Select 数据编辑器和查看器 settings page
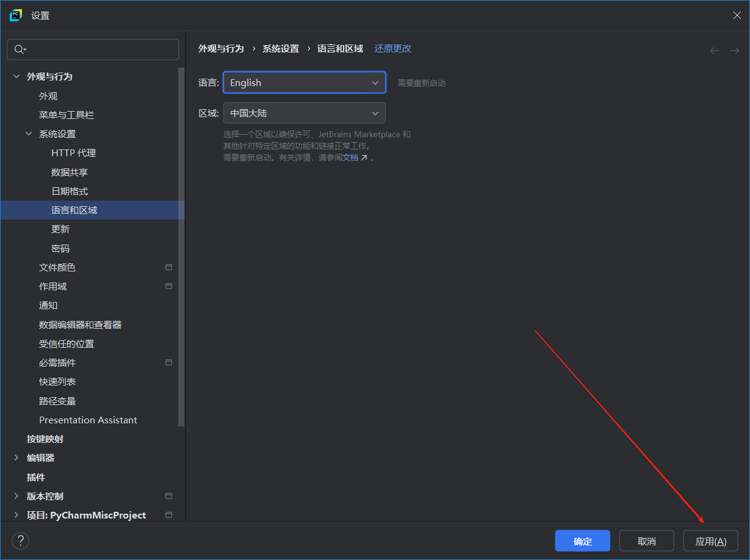This screenshot has height=560, width=750. click(81, 325)
